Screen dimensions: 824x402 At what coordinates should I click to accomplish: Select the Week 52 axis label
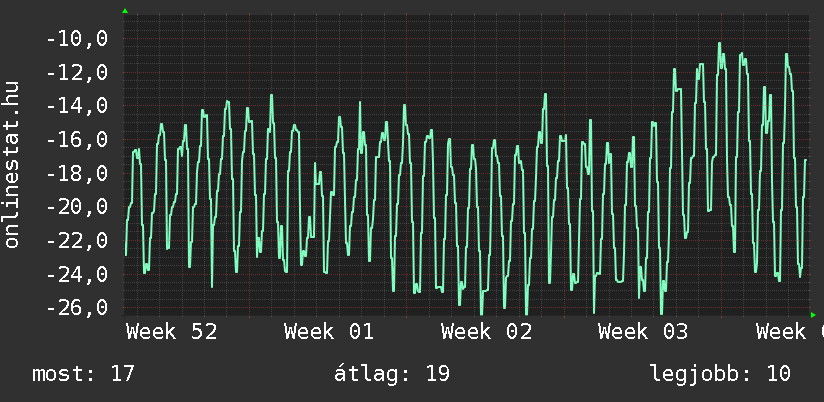coord(171,332)
